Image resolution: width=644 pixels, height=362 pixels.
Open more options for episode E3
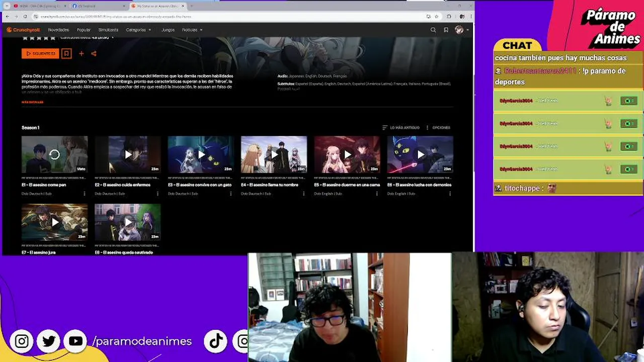click(x=231, y=194)
